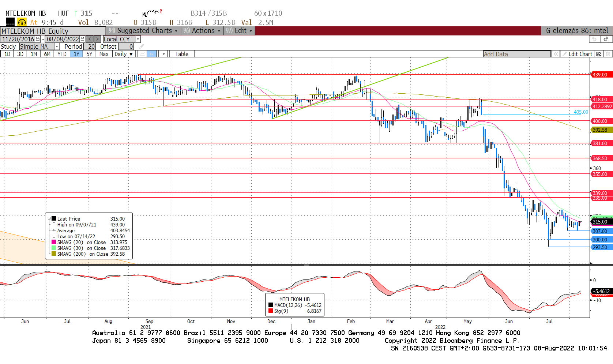
Task: Shift the date range forward
Action: point(97,39)
